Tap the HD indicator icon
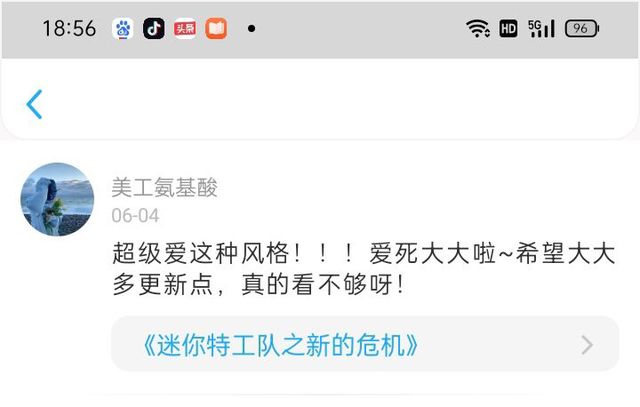 [508, 29]
